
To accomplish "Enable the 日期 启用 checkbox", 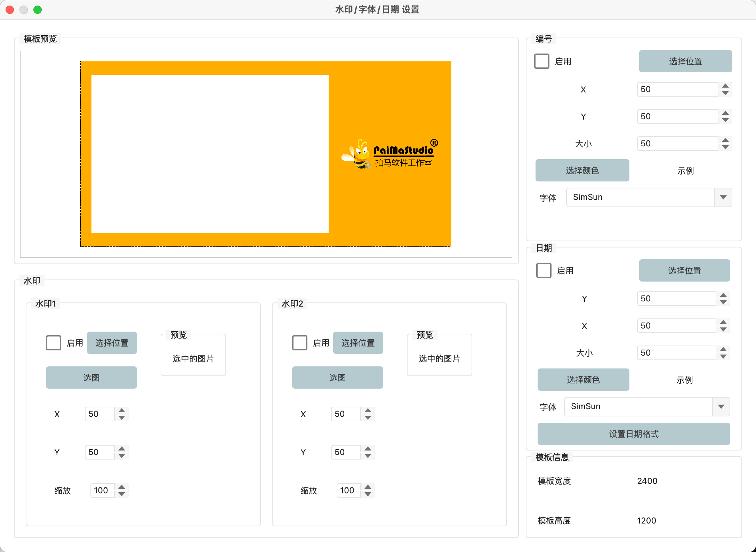I will pyautogui.click(x=544, y=270).
